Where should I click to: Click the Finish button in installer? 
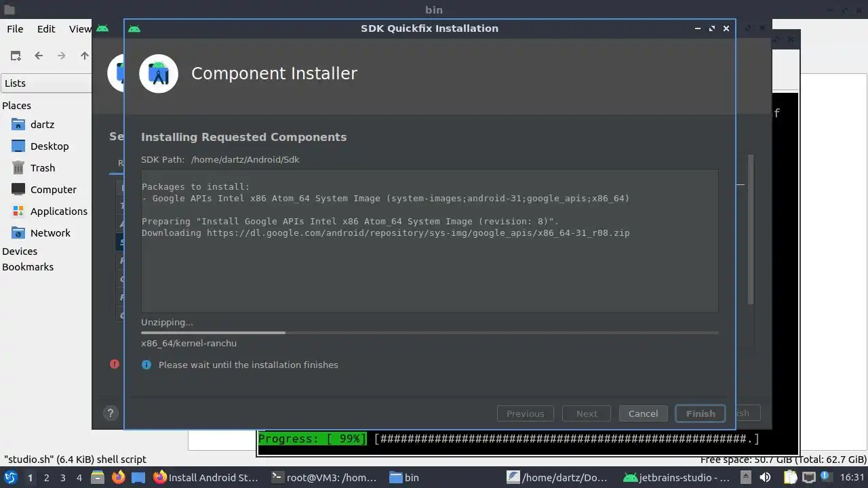click(701, 413)
